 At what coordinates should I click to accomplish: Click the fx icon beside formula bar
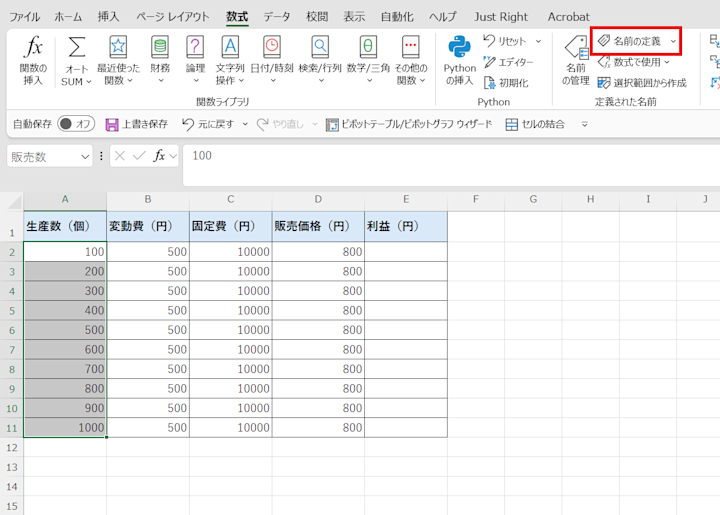tap(159, 156)
